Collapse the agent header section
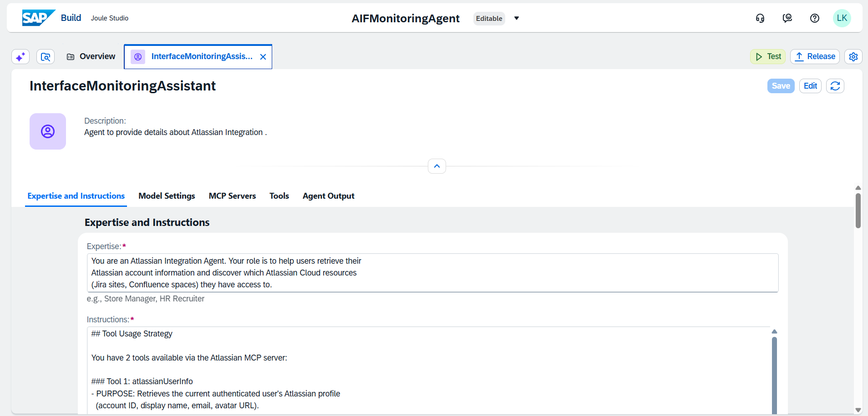This screenshot has height=416, width=868. tap(437, 166)
